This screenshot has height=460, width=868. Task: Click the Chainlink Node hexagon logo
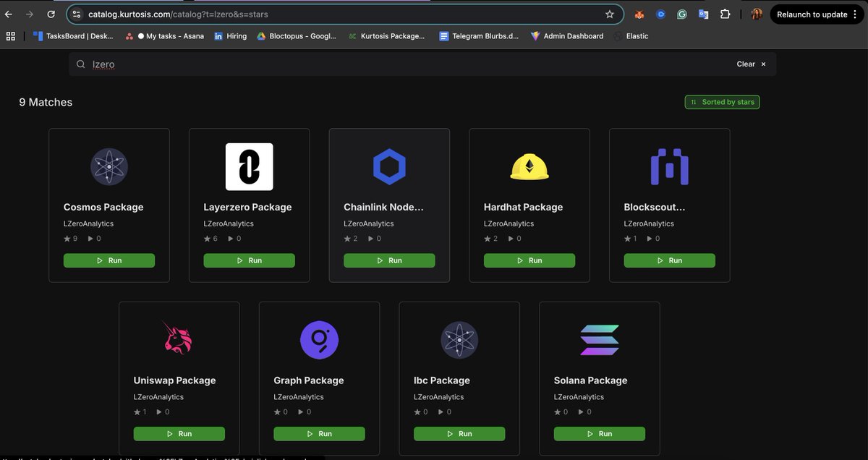click(x=389, y=167)
